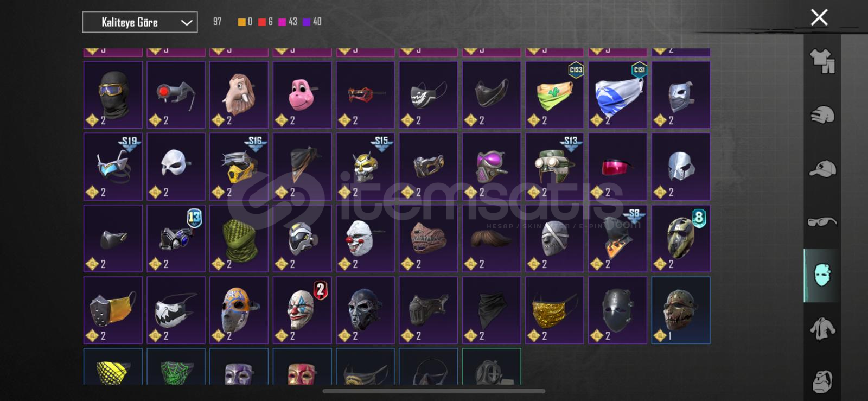Select the pink hippo mask item

tap(302, 95)
